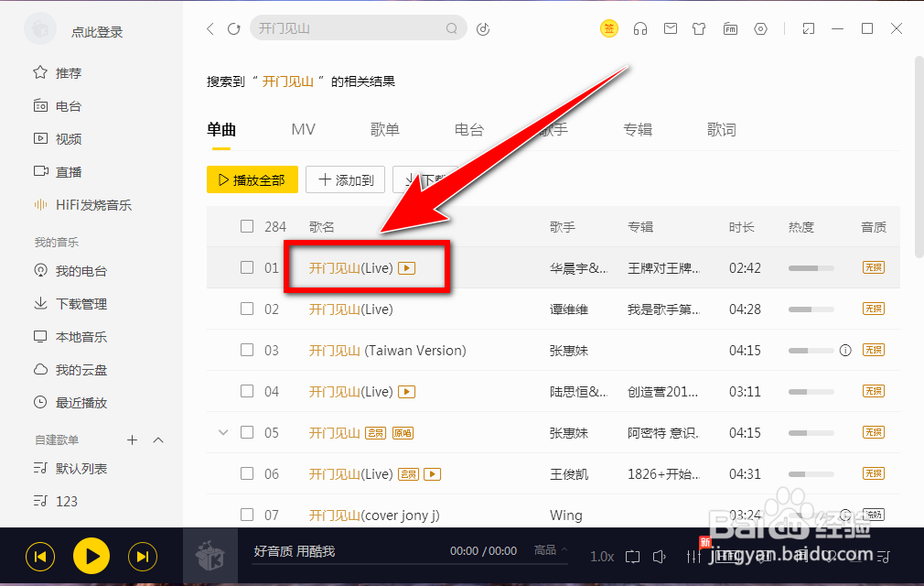This screenshot has height=586, width=924.
Task: Click the volume speaker icon
Action: coord(660,557)
